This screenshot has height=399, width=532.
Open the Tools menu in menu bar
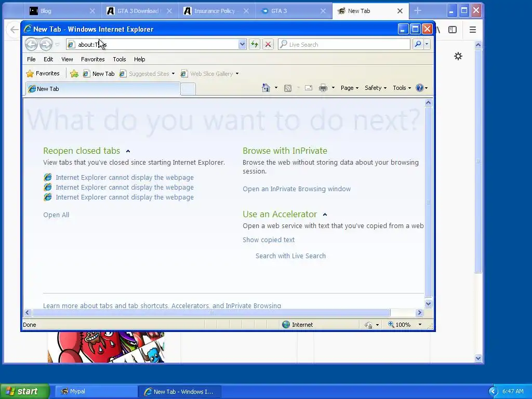119,59
